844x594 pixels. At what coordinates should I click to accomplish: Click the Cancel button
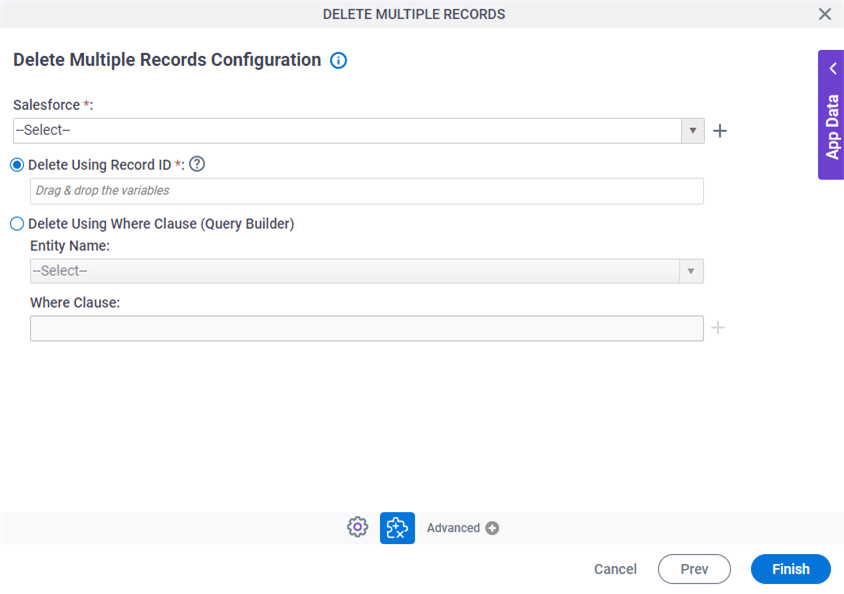(x=615, y=569)
